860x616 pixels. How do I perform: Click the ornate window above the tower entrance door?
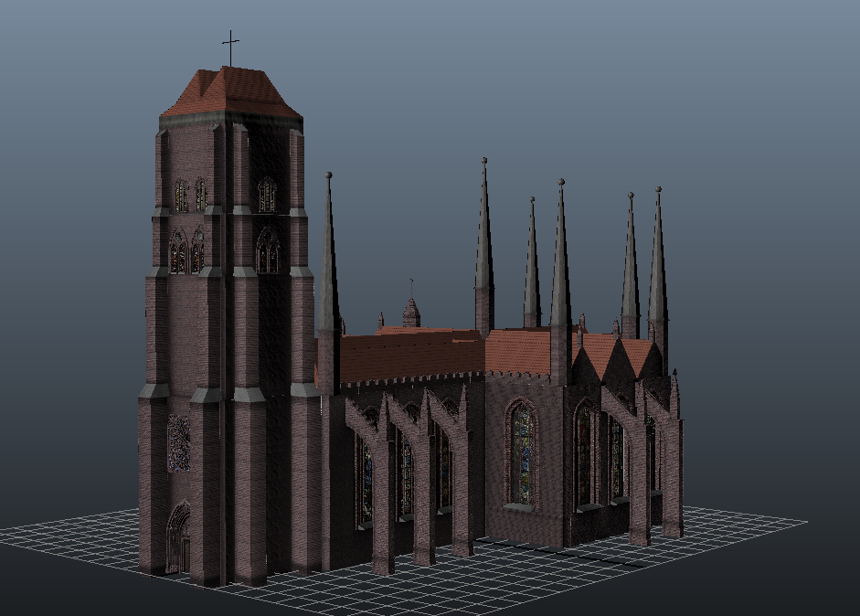pos(179,443)
